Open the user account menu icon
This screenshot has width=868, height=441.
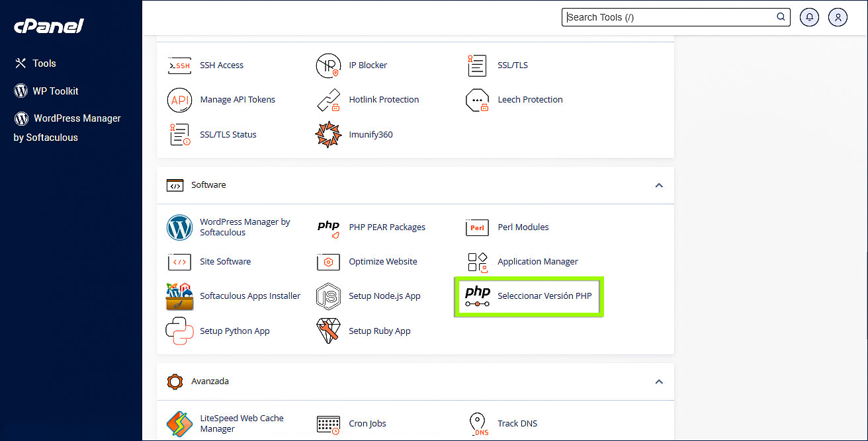pos(838,17)
